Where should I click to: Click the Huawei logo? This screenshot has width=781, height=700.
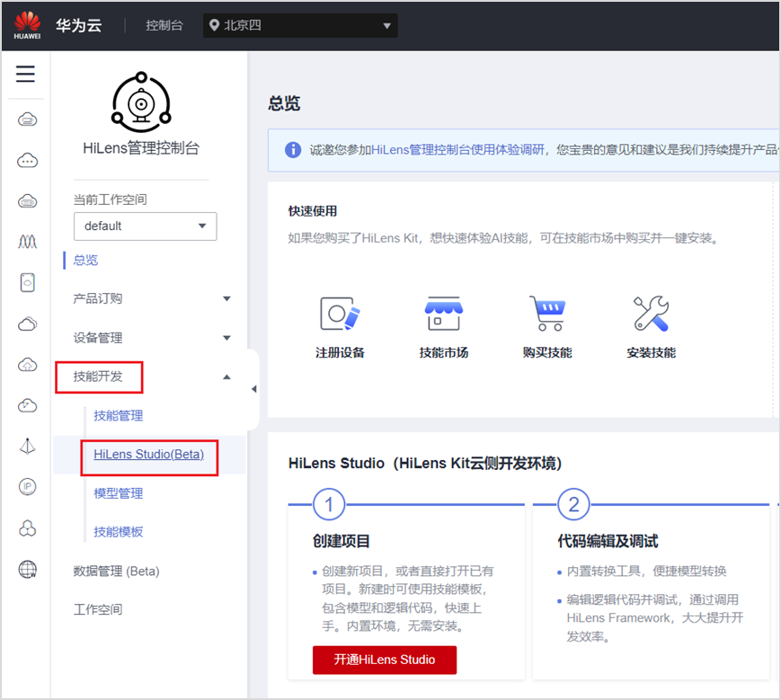coord(27,25)
